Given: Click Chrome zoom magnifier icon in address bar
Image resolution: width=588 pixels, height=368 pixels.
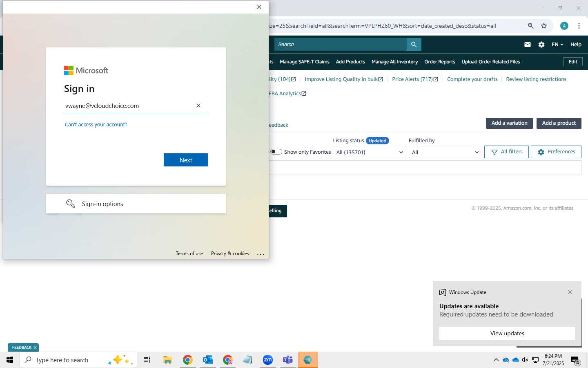Looking at the screenshot, I should 530,26.
